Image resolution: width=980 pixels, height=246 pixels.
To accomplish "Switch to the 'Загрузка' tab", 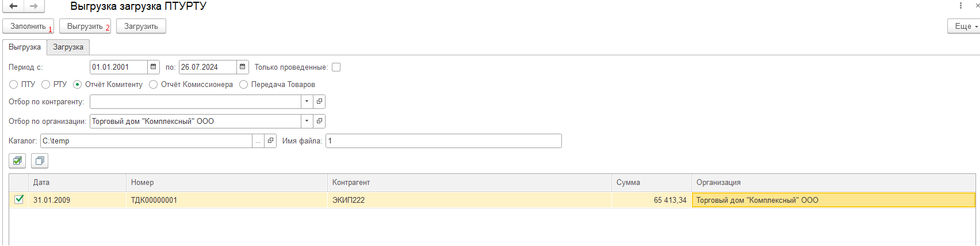I will 68,47.
